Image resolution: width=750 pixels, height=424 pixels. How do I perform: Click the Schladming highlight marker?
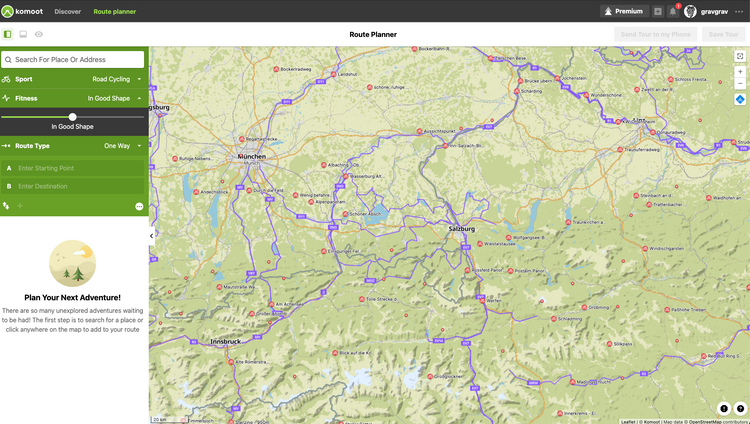point(554,319)
